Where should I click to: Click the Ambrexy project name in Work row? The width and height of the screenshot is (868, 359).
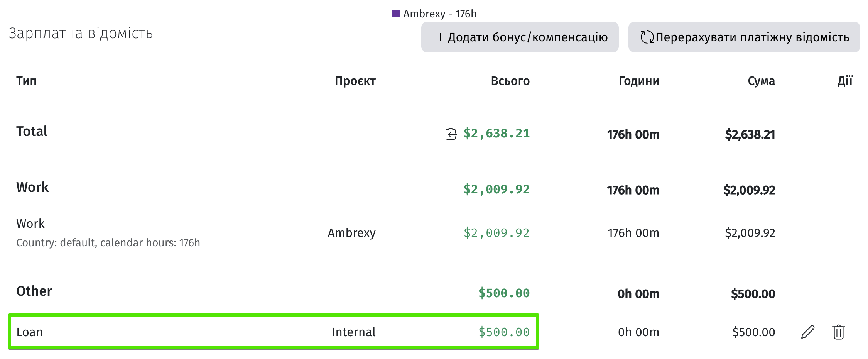click(351, 233)
